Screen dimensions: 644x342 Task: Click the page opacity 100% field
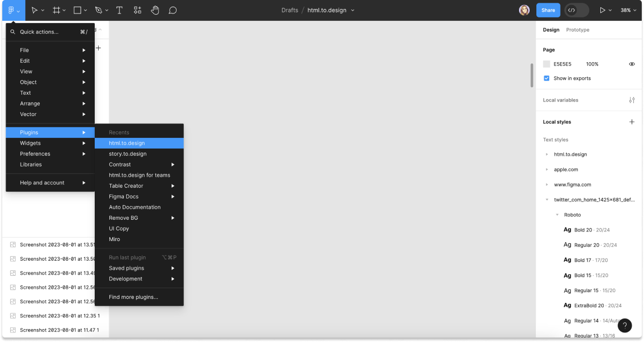tap(592, 64)
